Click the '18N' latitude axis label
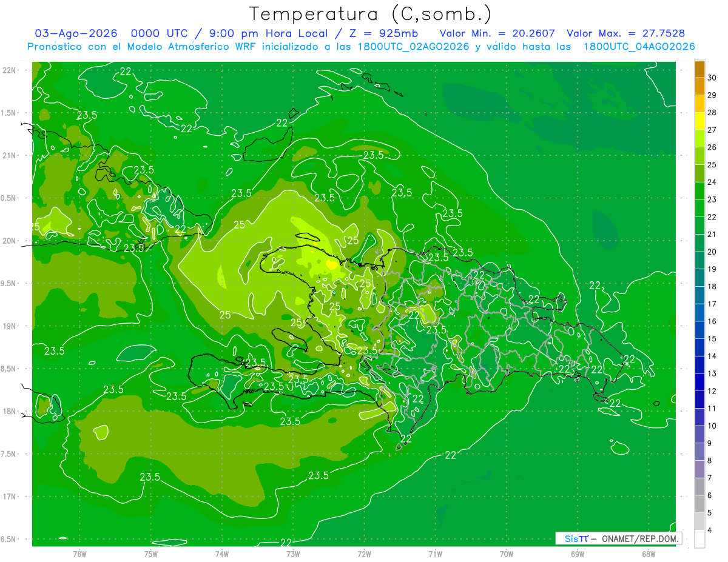Screen dimensions: 728x562 click(10, 411)
